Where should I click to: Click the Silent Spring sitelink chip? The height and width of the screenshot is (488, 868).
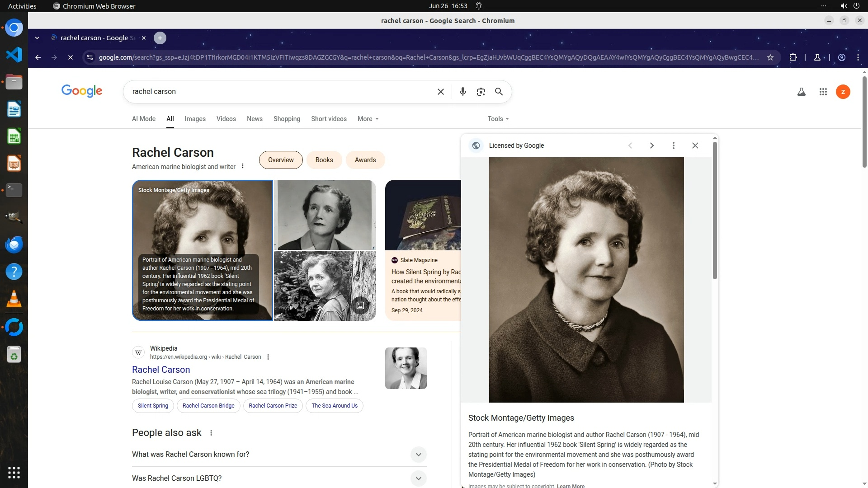(x=153, y=406)
